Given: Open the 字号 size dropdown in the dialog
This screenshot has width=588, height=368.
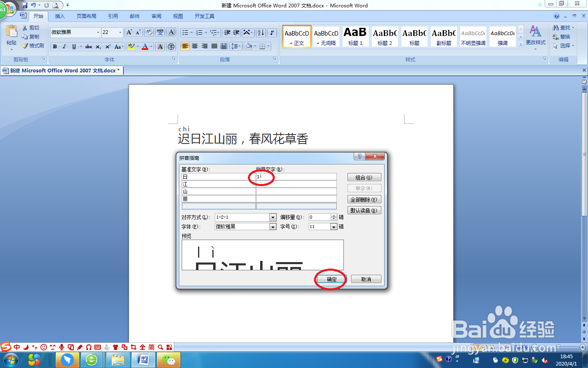Looking at the screenshot, I should point(334,226).
